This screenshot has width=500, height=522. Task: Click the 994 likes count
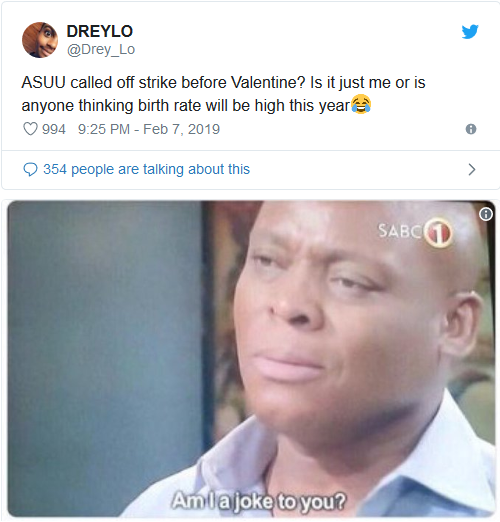[x=54, y=129]
